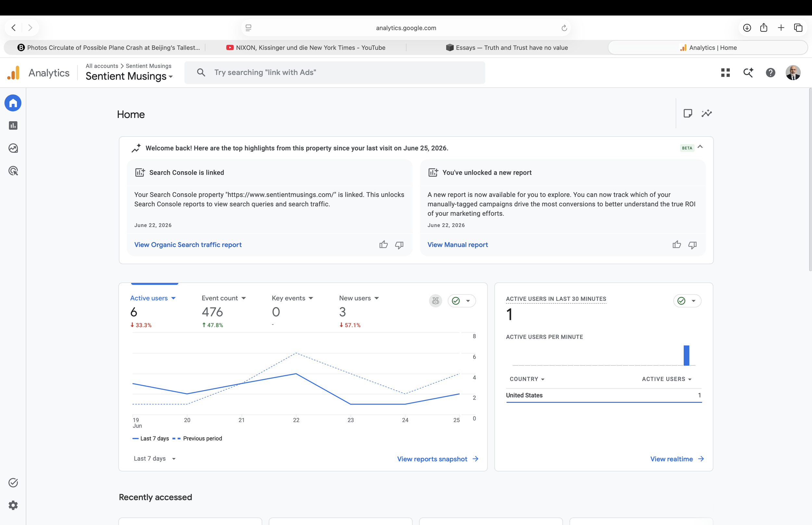Open the Home section in sidebar

pyautogui.click(x=13, y=103)
